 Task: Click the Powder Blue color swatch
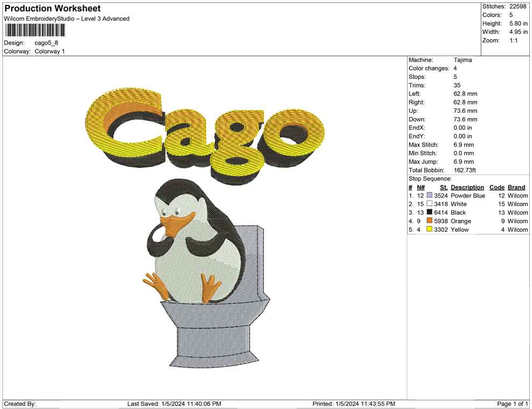pos(429,195)
